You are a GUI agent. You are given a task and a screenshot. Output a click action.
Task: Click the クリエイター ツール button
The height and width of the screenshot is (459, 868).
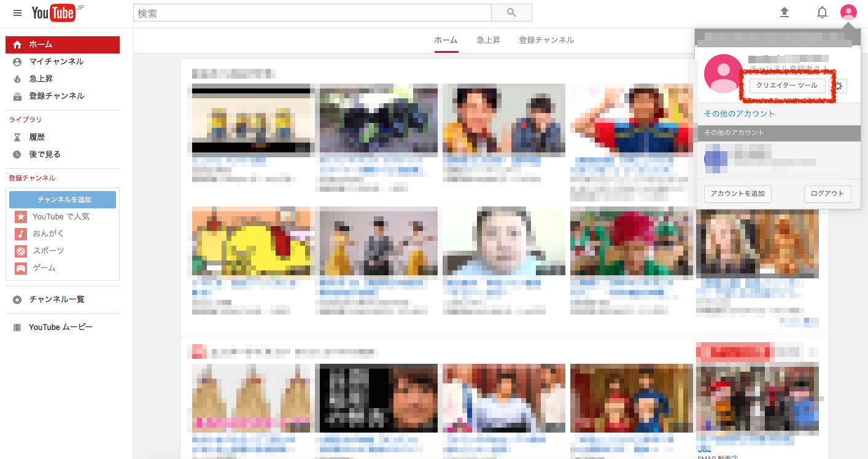click(x=788, y=85)
